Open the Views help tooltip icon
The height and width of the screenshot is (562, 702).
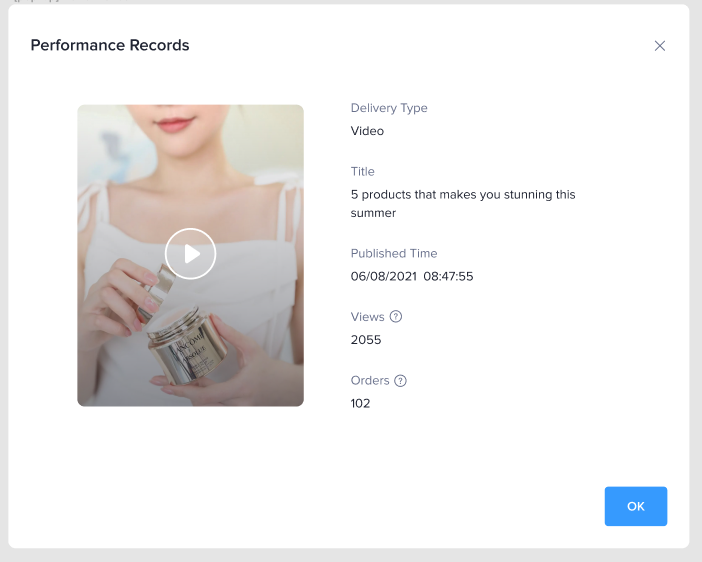(x=396, y=317)
